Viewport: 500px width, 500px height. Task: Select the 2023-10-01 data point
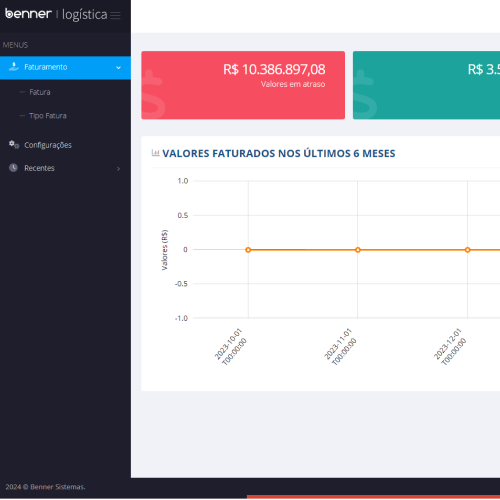point(248,250)
